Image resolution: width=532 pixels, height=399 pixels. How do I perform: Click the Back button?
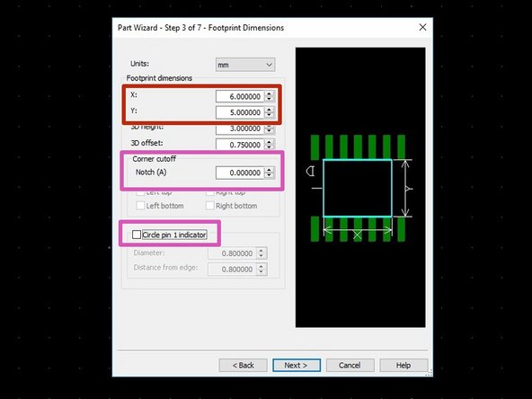coord(243,366)
